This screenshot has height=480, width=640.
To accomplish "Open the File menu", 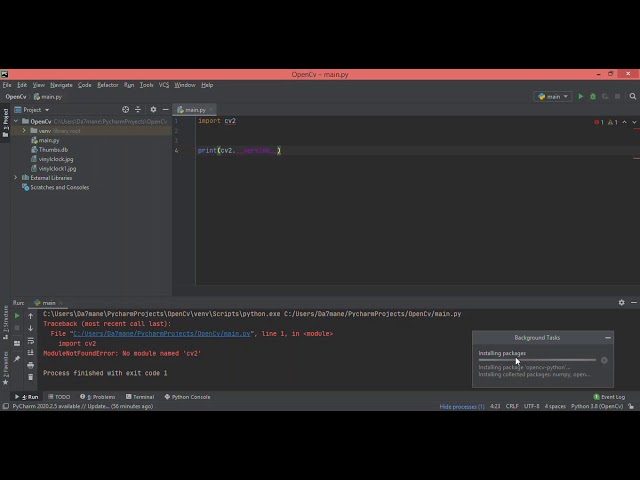I will (x=7, y=85).
